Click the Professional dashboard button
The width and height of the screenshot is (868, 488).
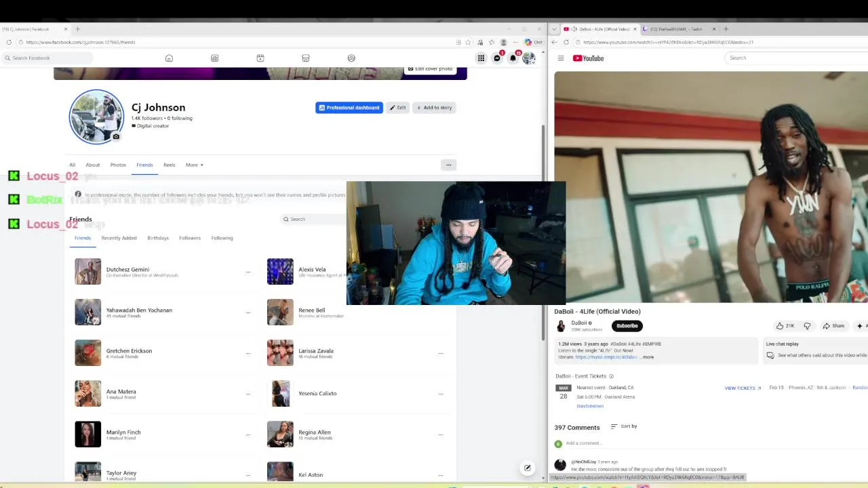coord(349,108)
